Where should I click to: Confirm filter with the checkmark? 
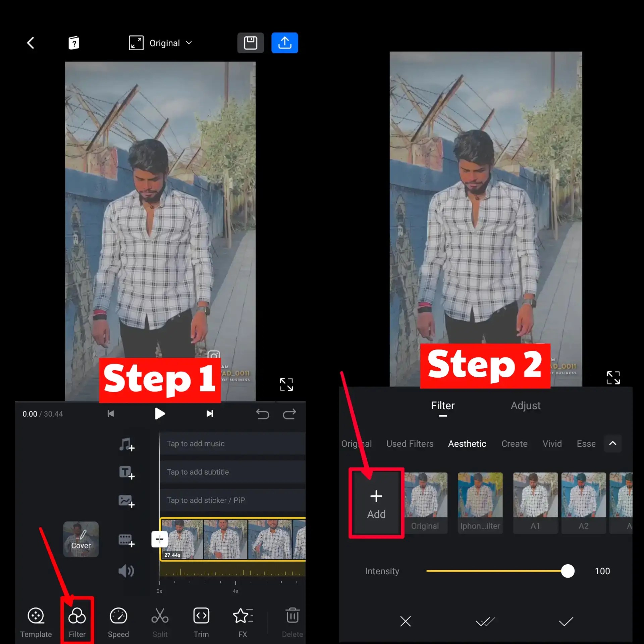click(x=566, y=622)
